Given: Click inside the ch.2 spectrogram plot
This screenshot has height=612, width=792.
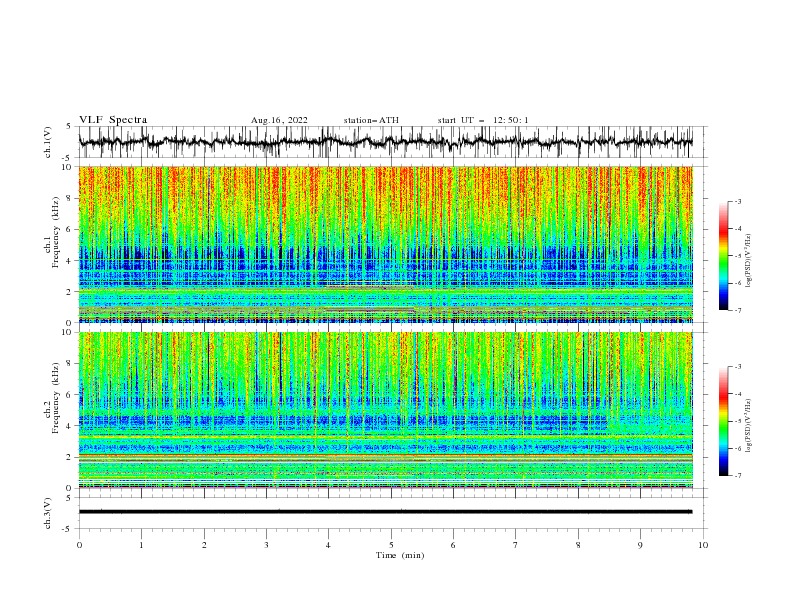Looking at the screenshot, I should click(385, 410).
